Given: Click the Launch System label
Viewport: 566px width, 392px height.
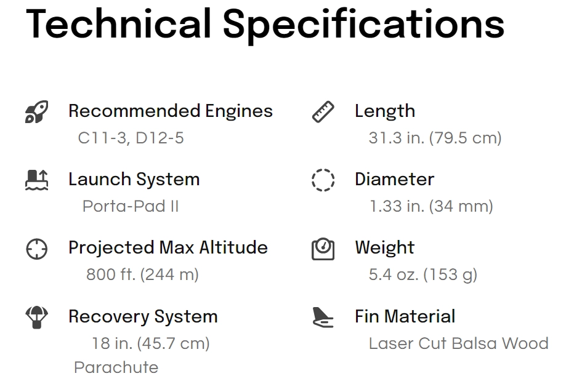Looking at the screenshot, I should coord(134,179).
